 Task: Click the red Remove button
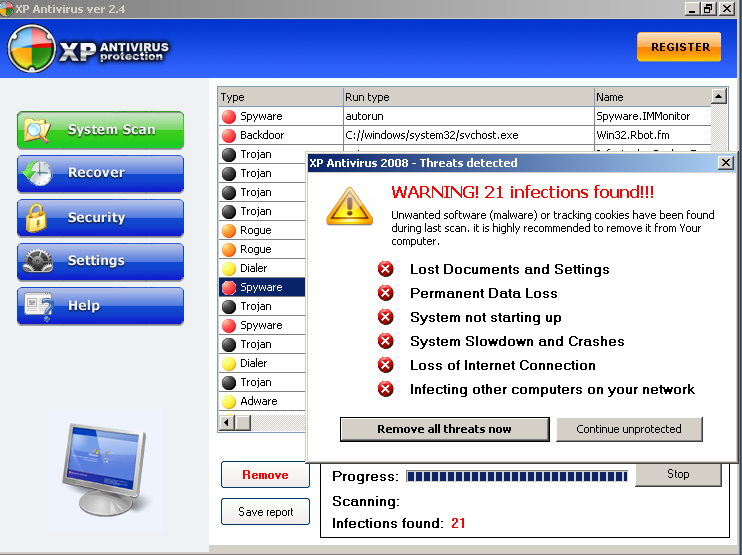265,475
